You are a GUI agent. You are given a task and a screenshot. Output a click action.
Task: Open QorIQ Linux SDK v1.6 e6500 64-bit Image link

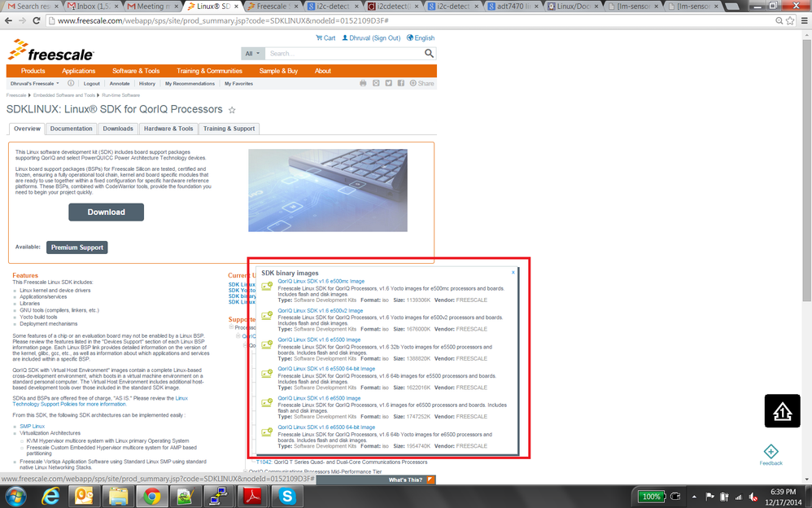[x=326, y=427]
